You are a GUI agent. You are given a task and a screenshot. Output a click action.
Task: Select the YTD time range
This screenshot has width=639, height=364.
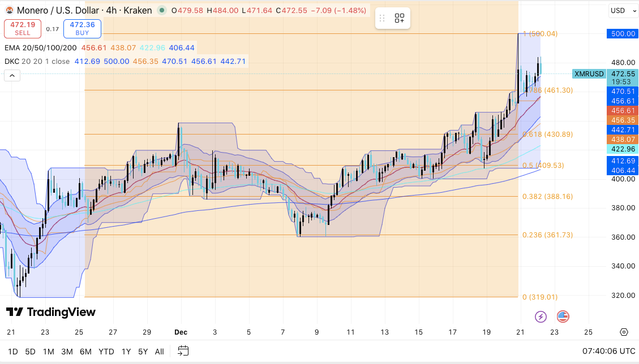coord(106,352)
